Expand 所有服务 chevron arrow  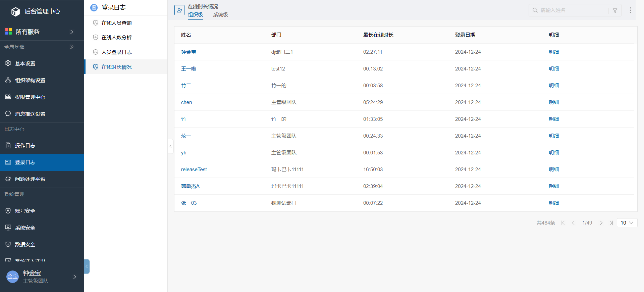71,32
